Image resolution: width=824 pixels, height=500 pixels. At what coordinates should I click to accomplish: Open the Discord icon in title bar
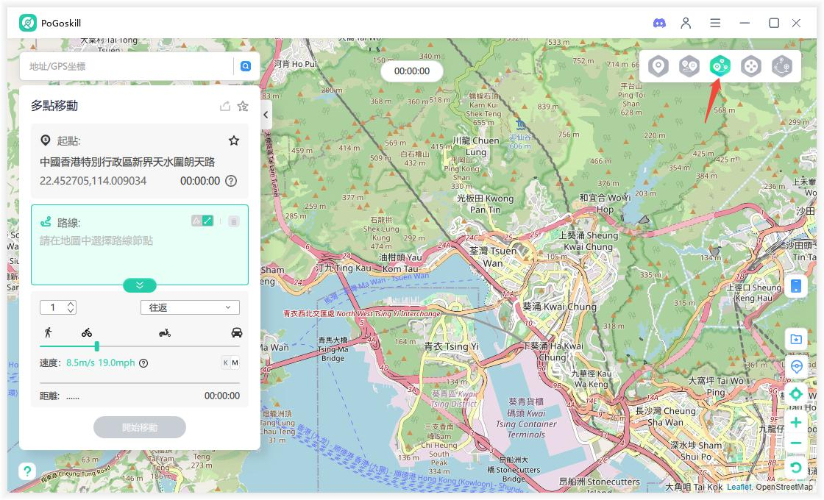659,22
